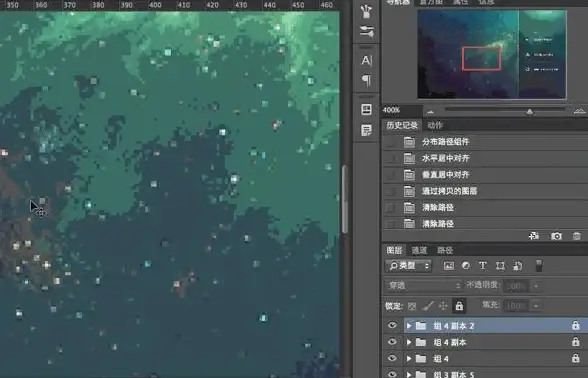Toggle lock transparent pixels
Image resolution: width=588 pixels, height=378 pixels.
412,306
